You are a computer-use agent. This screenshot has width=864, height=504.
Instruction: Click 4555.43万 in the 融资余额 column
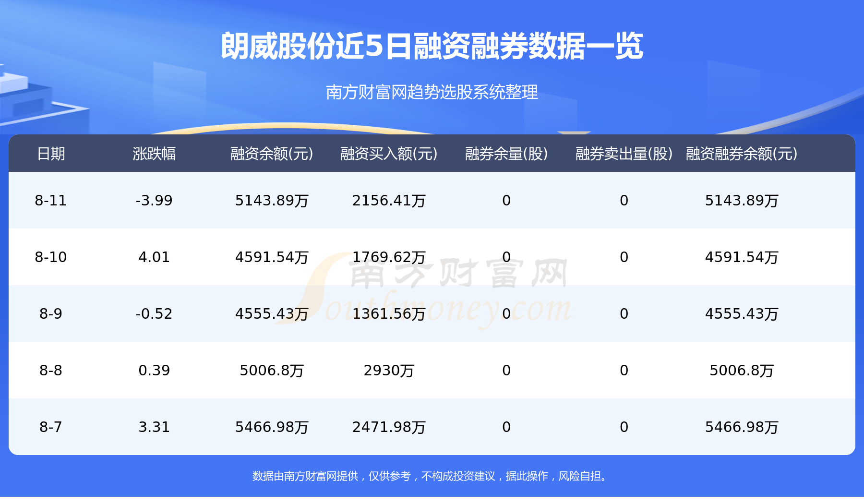click(272, 313)
